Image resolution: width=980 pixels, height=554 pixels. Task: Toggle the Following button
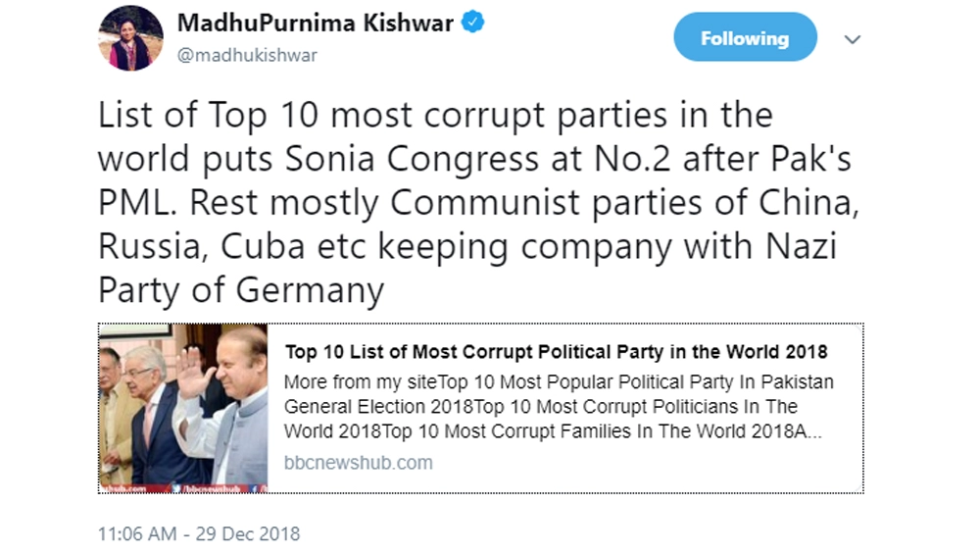pyautogui.click(x=744, y=38)
